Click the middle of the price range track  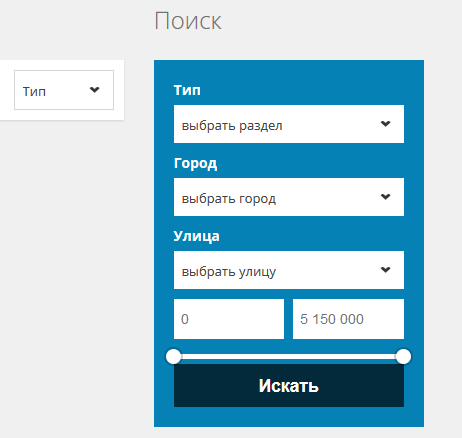pyautogui.click(x=289, y=357)
